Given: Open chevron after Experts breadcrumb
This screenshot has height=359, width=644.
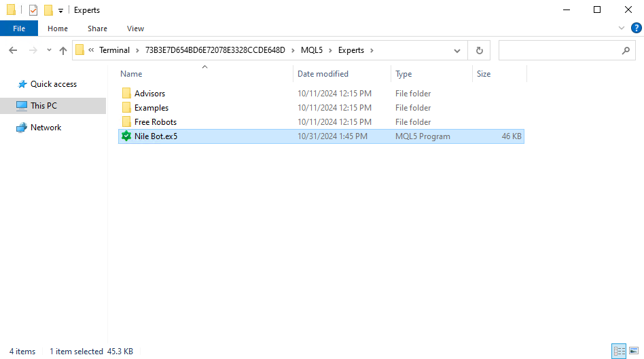Looking at the screenshot, I should pos(372,50).
